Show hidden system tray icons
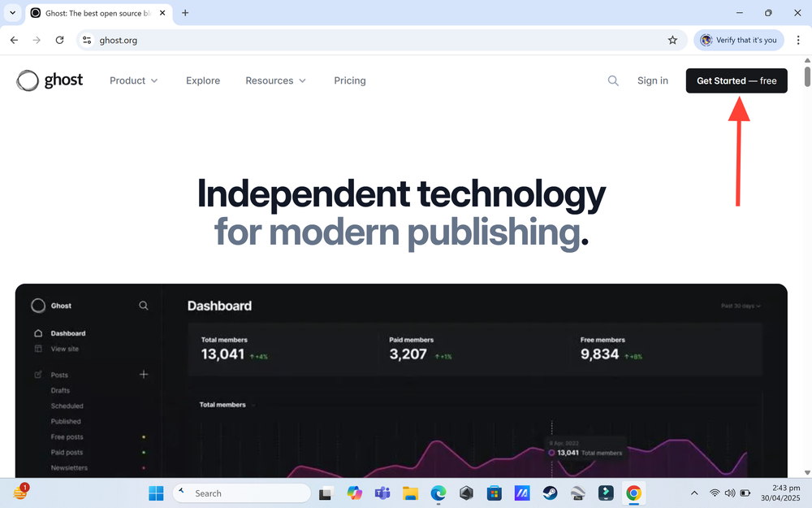Viewport: 812px width, 508px height. point(694,493)
